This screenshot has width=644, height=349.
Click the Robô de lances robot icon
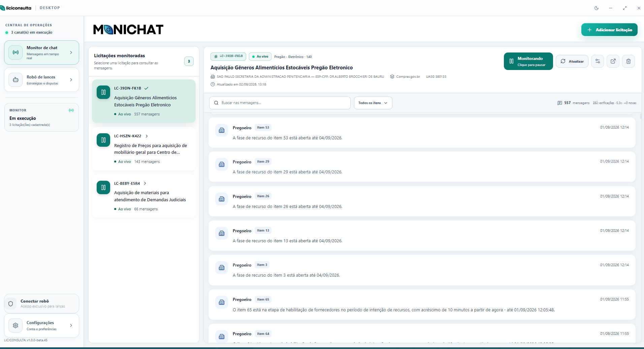click(x=15, y=80)
